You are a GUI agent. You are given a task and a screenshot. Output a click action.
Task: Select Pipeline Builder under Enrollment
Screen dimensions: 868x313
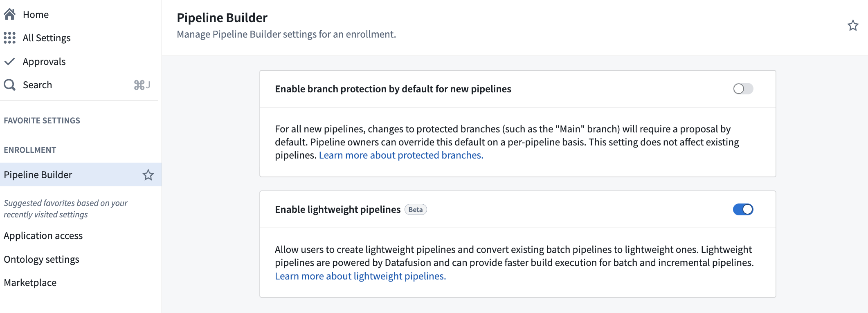click(x=38, y=174)
